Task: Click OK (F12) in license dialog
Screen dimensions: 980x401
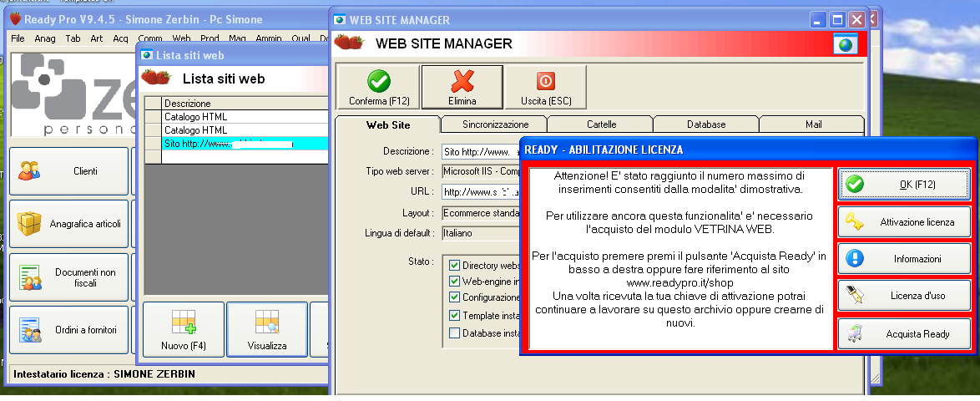Action: pos(904,184)
